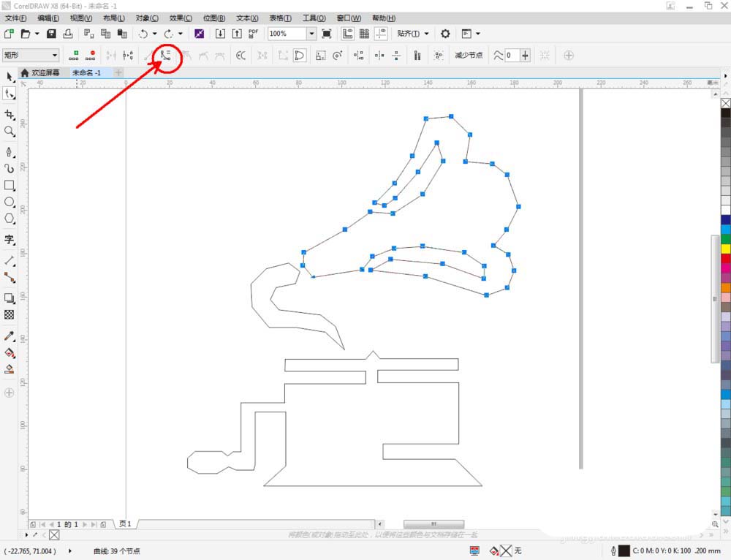
Task: Click the Import icon
Action: click(x=220, y=34)
